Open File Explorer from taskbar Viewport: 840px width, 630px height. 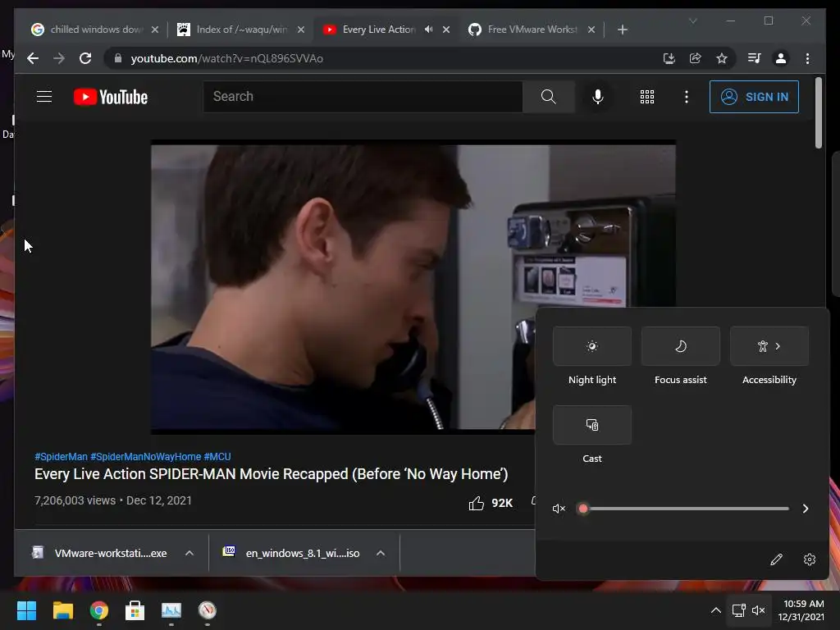62,610
